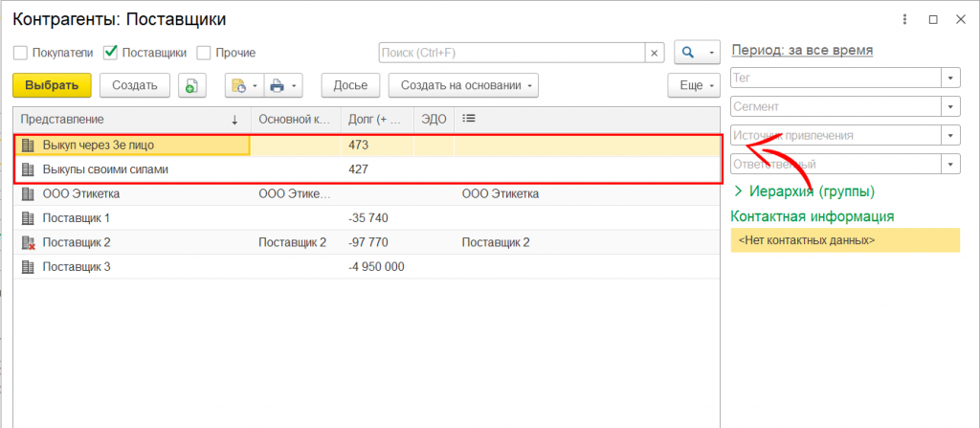
Task: Tick the Прочие checkbox
Action: (x=204, y=53)
